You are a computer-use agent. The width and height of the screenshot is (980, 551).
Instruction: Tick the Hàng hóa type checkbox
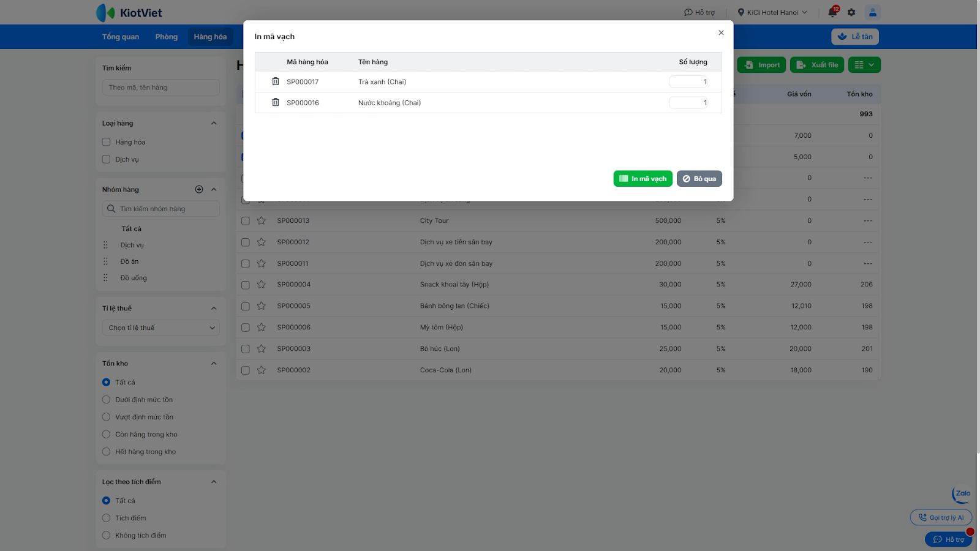(106, 142)
